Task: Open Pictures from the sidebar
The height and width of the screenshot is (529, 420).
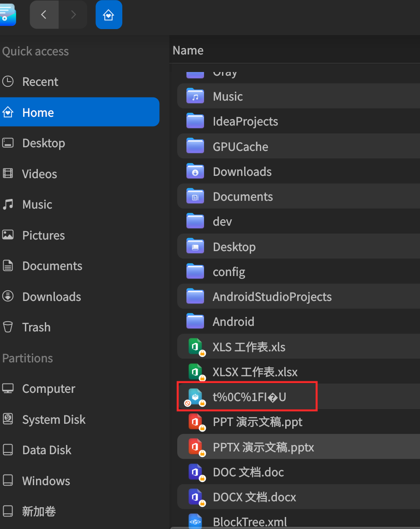Action: coord(79,235)
